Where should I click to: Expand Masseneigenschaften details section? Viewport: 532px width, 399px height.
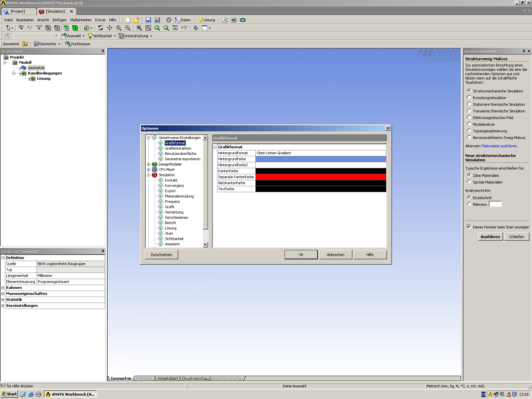click(3, 294)
